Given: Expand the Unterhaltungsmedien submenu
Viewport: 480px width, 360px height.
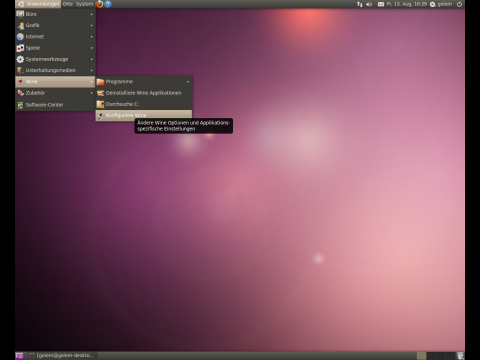Looking at the screenshot, I should click(x=55, y=70).
